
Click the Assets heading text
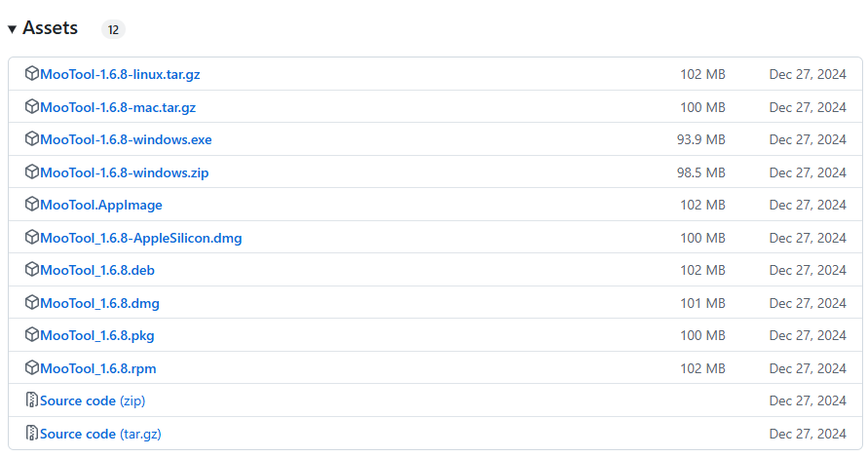point(50,28)
